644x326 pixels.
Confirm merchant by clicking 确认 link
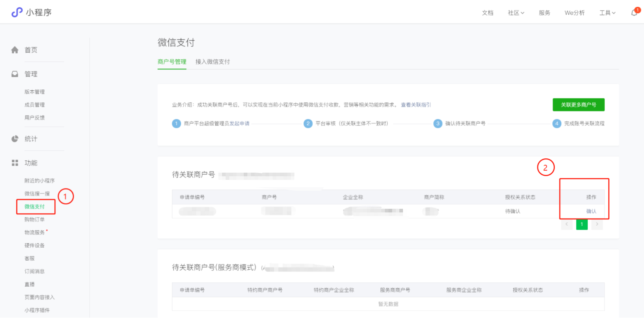[591, 211]
